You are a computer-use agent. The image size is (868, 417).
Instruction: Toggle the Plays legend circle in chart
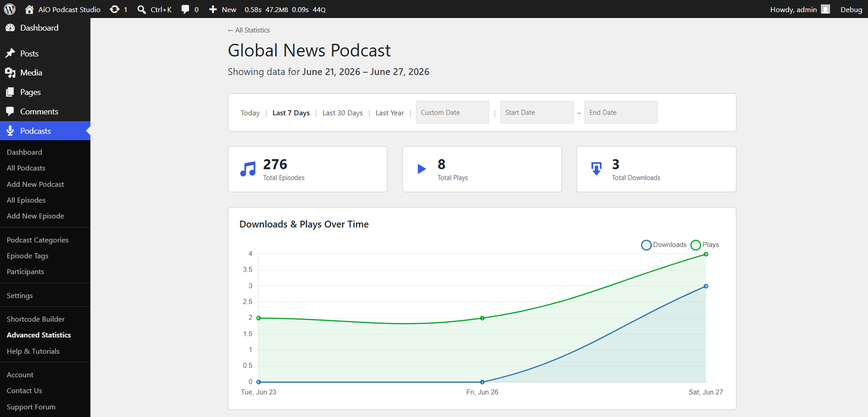coord(695,245)
